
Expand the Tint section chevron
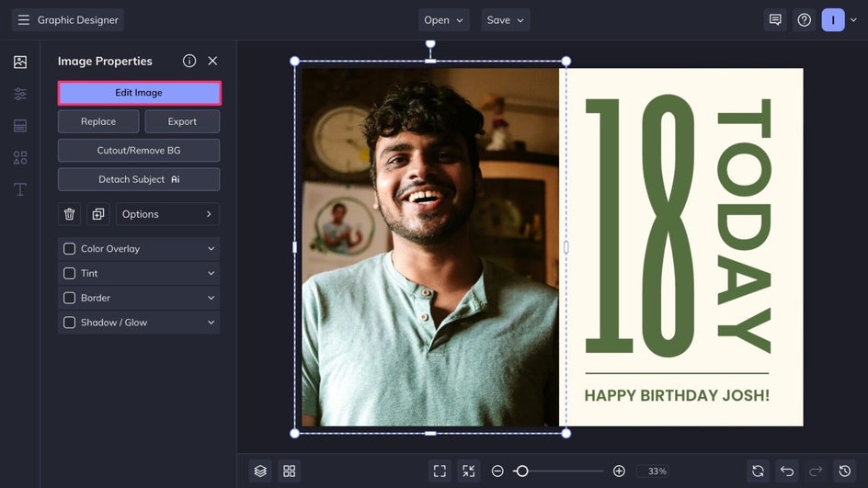tap(211, 273)
